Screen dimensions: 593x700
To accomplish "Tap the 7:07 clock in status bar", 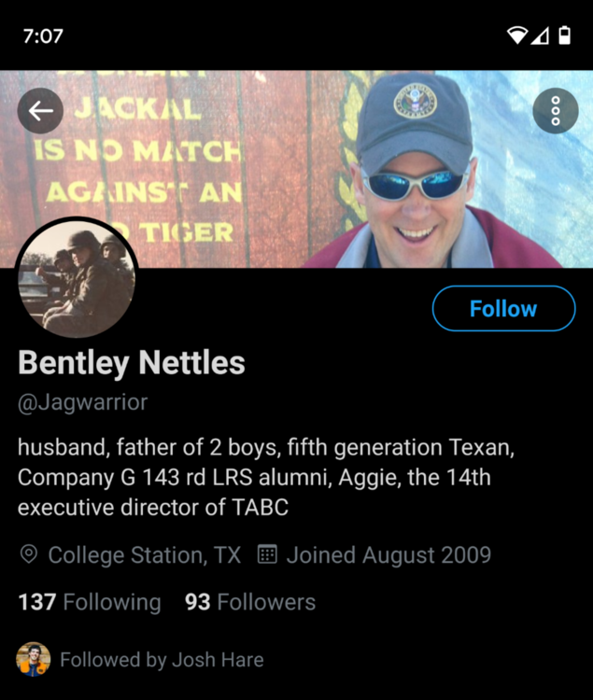I will coord(43,36).
